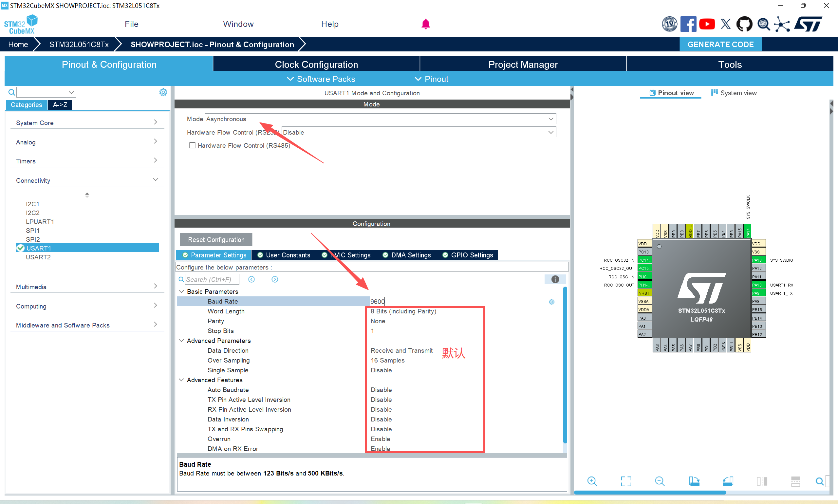Image resolution: width=838 pixels, height=504 pixels.
Task: Switch to Project Manager tab
Action: tap(523, 65)
